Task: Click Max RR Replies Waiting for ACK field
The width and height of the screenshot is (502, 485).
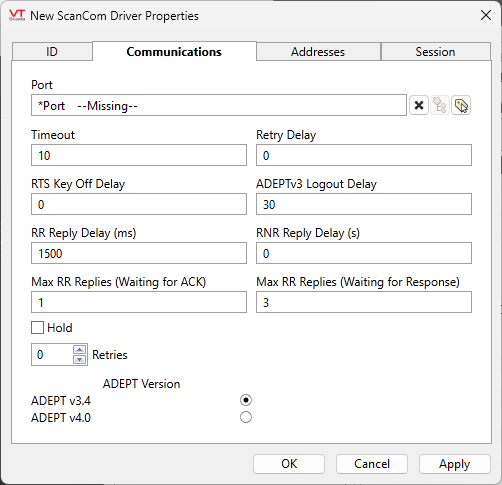Action: 139,302
